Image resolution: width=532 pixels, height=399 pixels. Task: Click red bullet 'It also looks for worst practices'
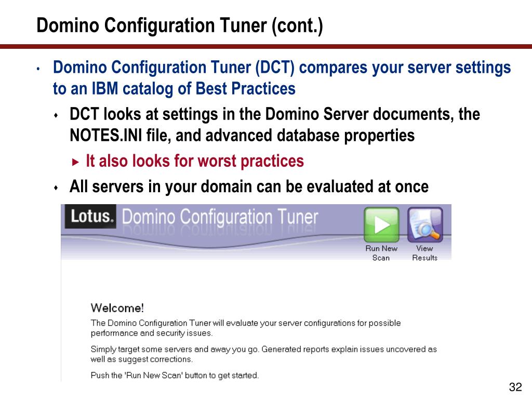point(195,161)
